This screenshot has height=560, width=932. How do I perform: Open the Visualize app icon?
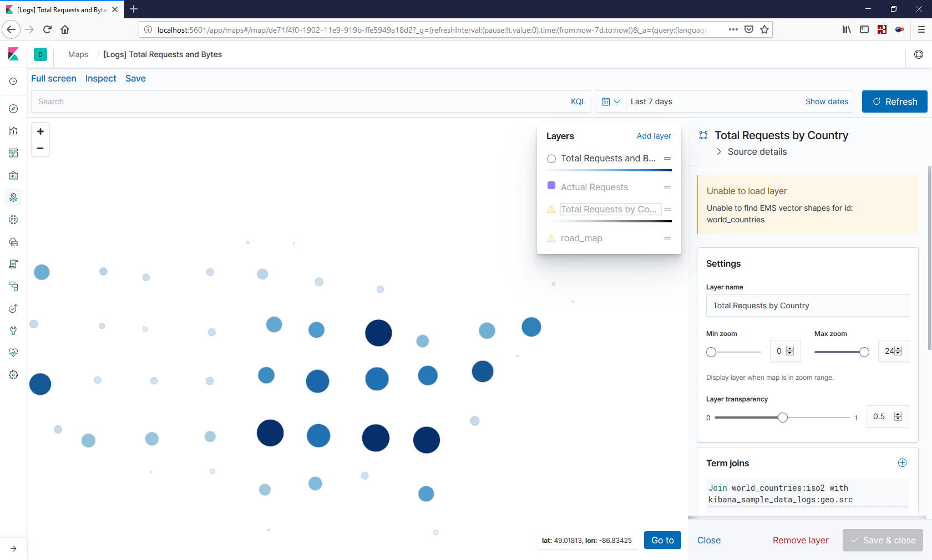(x=13, y=131)
